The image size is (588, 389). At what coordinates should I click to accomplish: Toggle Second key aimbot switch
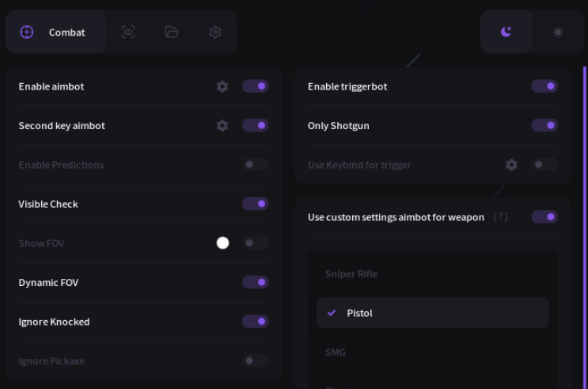[x=256, y=125]
